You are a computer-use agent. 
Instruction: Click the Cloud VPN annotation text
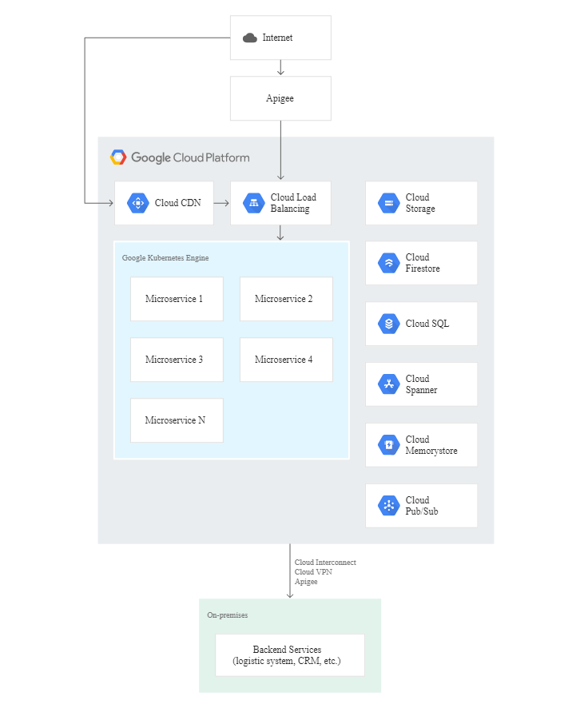point(313,571)
